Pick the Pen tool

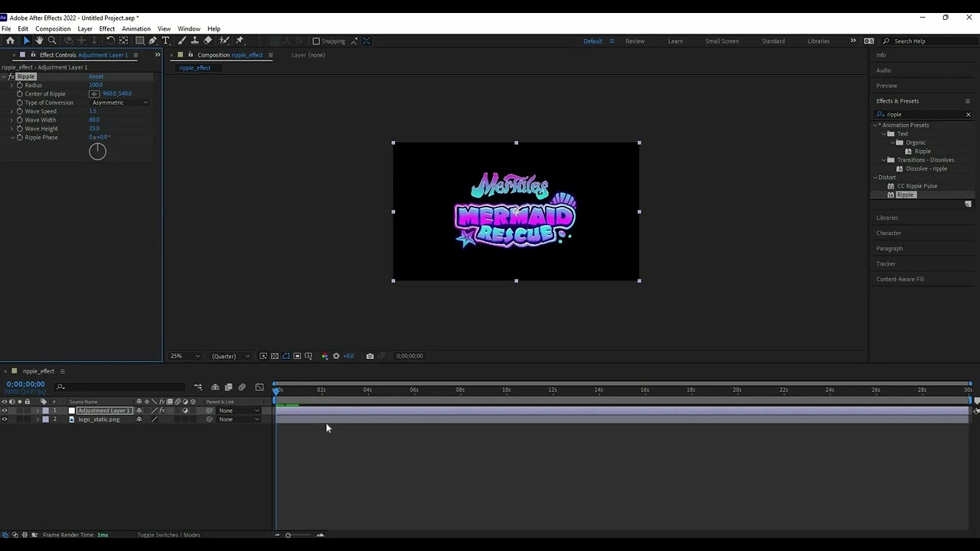pyautogui.click(x=153, y=41)
